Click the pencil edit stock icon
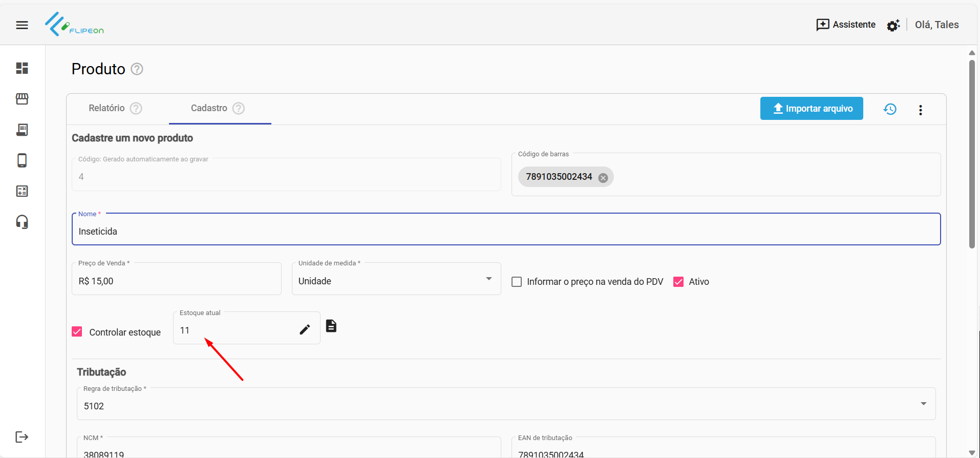 click(305, 329)
